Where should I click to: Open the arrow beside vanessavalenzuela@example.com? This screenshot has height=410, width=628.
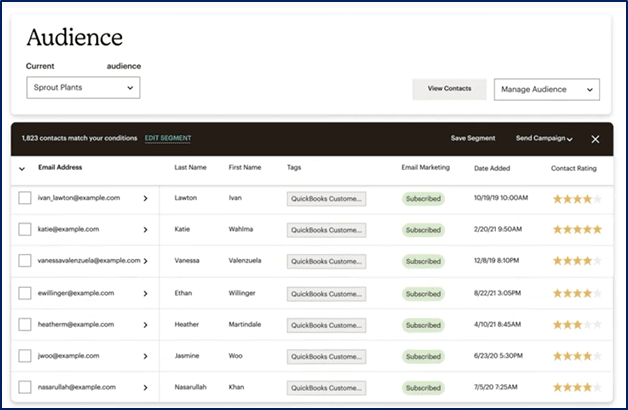pos(145,261)
